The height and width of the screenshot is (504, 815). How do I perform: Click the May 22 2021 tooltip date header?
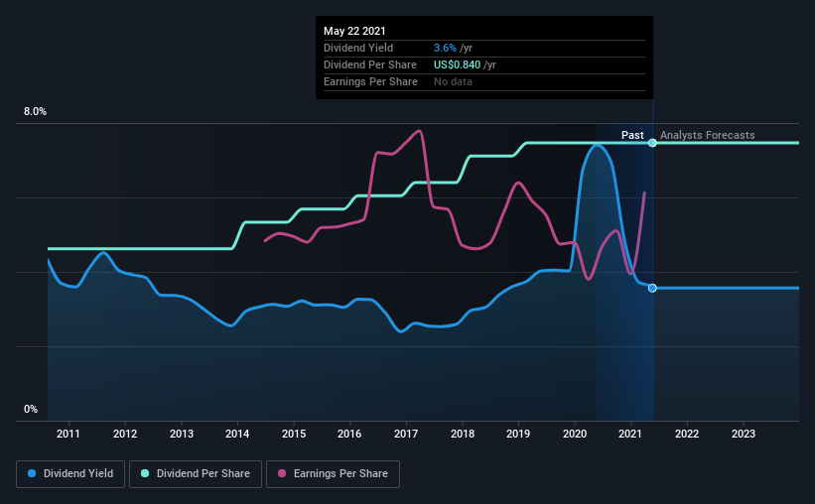point(355,31)
